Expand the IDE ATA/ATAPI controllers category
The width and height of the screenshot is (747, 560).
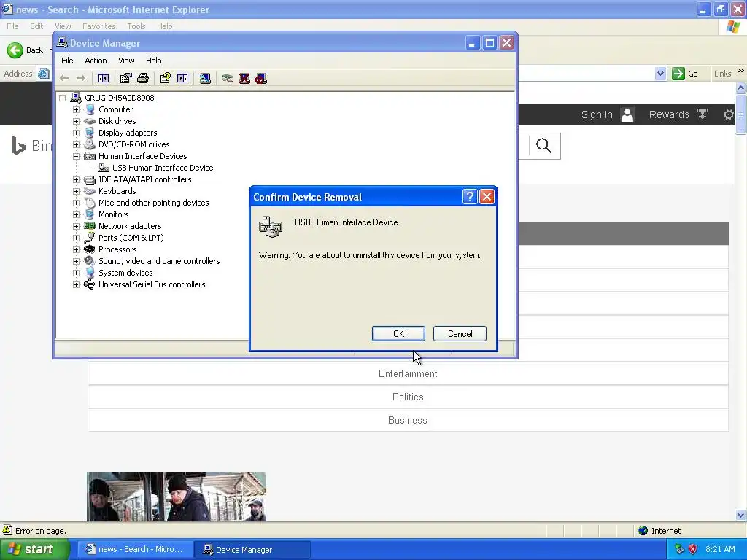click(76, 179)
